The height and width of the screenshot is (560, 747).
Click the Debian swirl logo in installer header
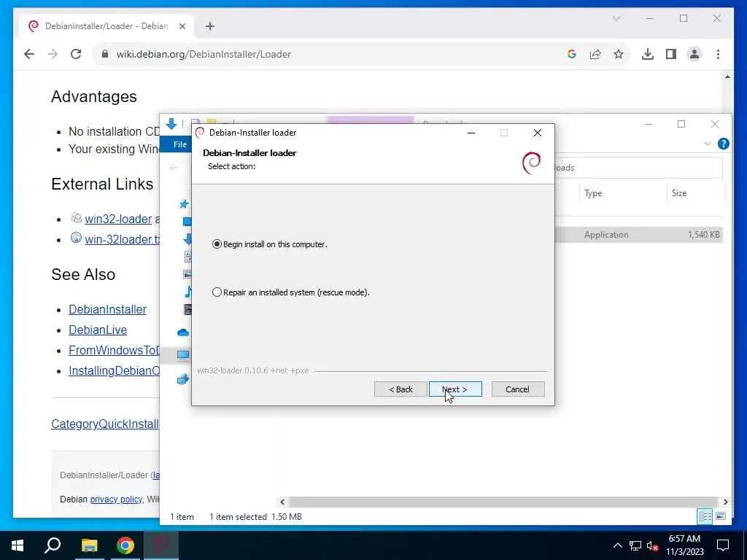point(532,163)
